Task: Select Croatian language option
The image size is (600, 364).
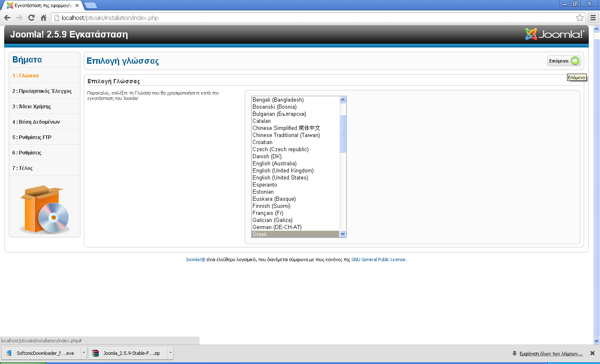Action: pos(295,142)
